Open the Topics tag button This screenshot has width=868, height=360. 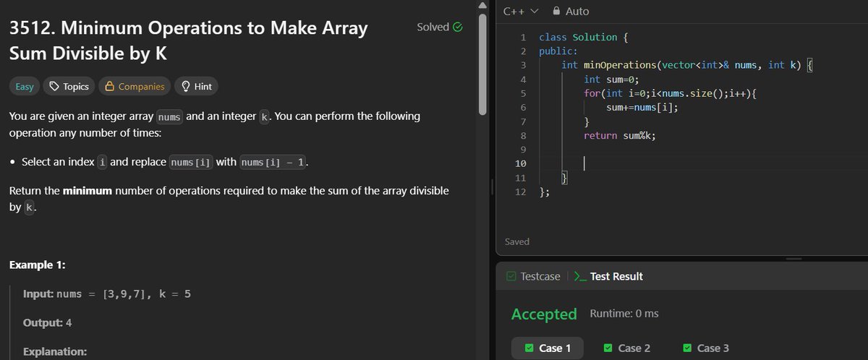[69, 87]
